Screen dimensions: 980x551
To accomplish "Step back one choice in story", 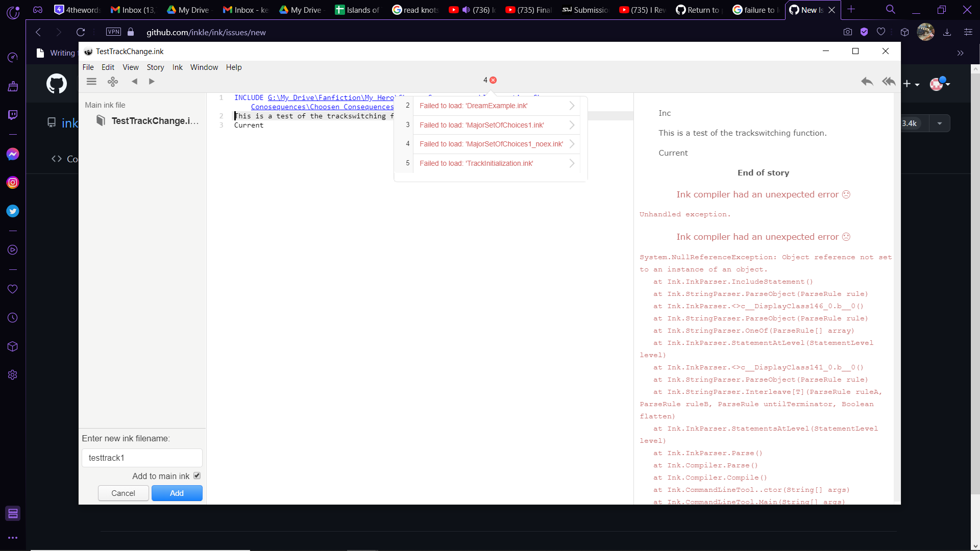I will click(x=867, y=81).
